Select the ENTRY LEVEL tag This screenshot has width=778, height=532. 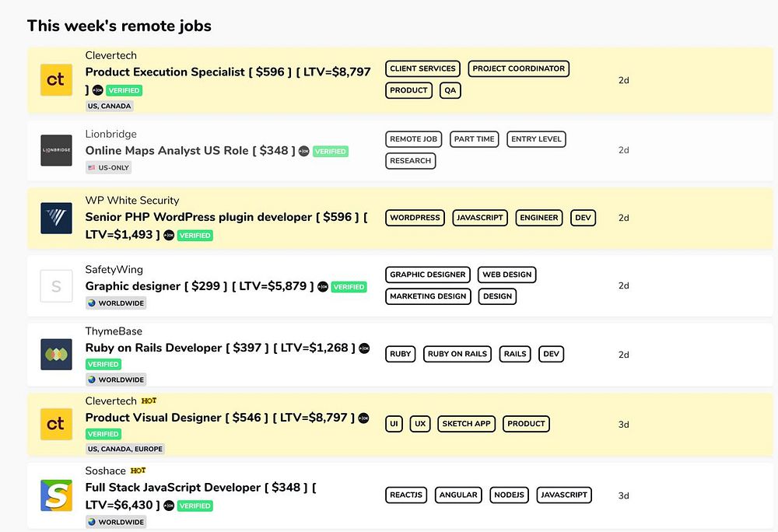click(536, 139)
